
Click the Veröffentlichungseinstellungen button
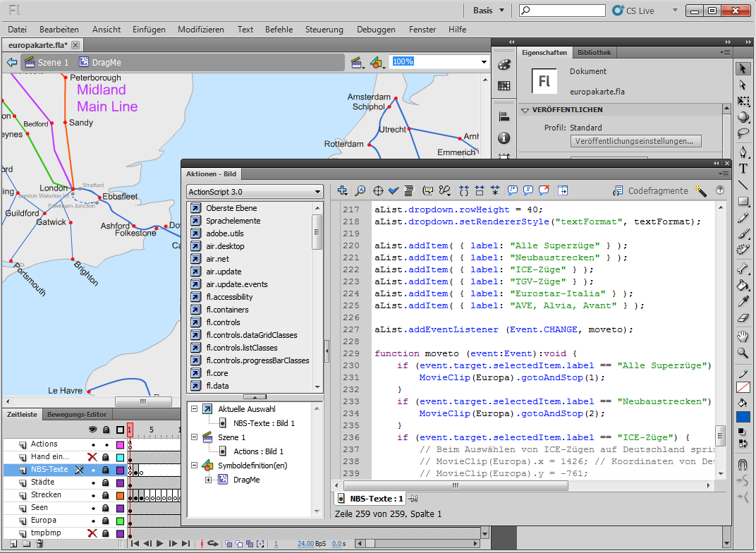[x=635, y=141]
